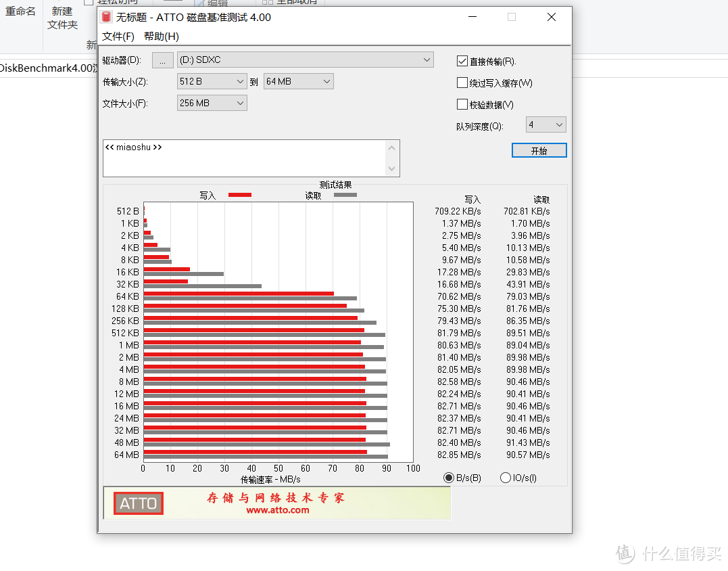Open the www.atto.com link
Image resolution: width=728 pixels, height=571 pixels.
point(278,510)
